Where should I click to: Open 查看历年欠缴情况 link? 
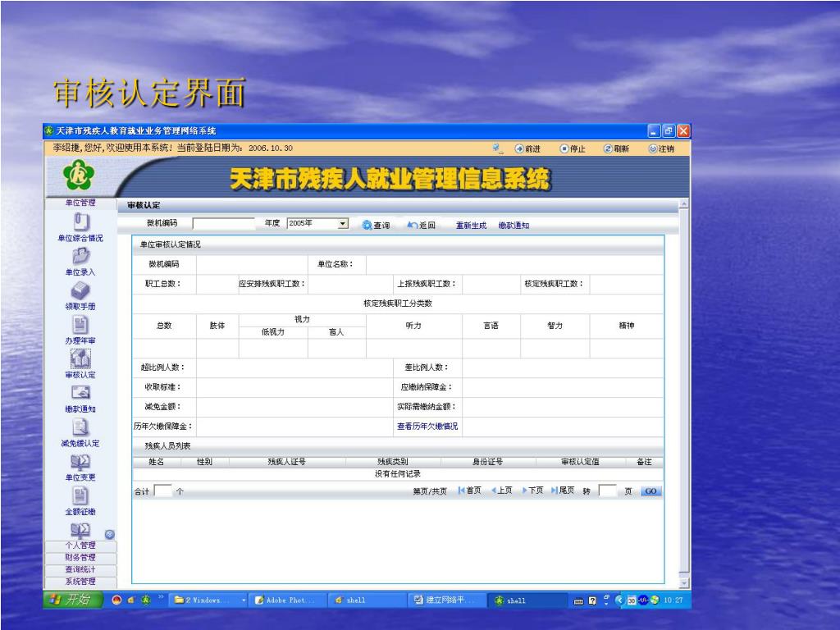(x=427, y=427)
